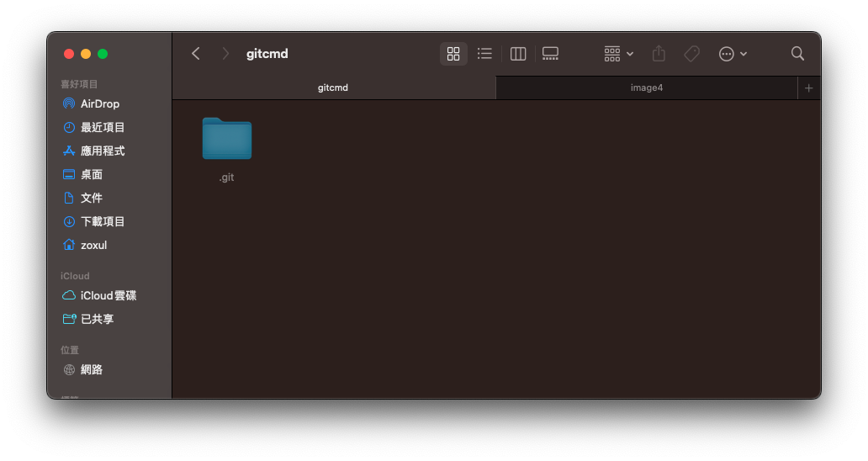Open AirDrop in the sidebar

coord(99,103)
